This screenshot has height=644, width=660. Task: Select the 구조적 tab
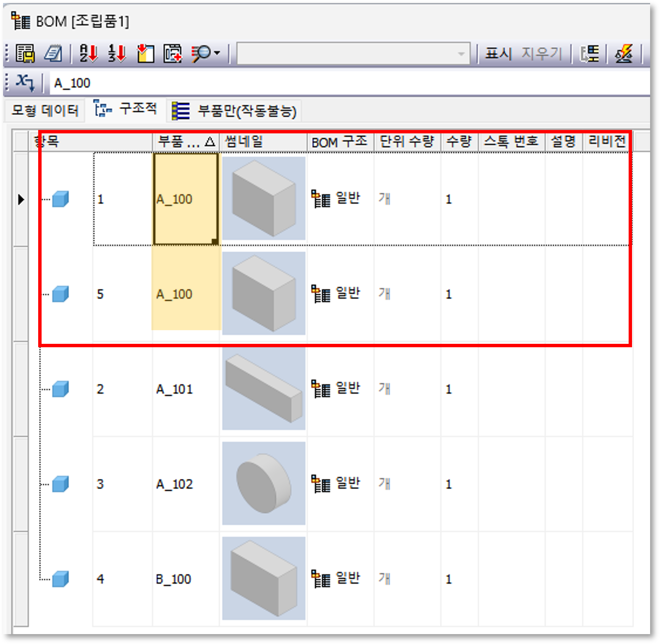tap(126, 109)
